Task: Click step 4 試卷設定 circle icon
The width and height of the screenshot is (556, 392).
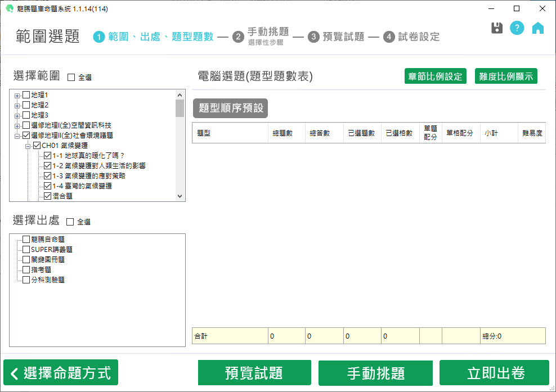Action: (389, 37)
